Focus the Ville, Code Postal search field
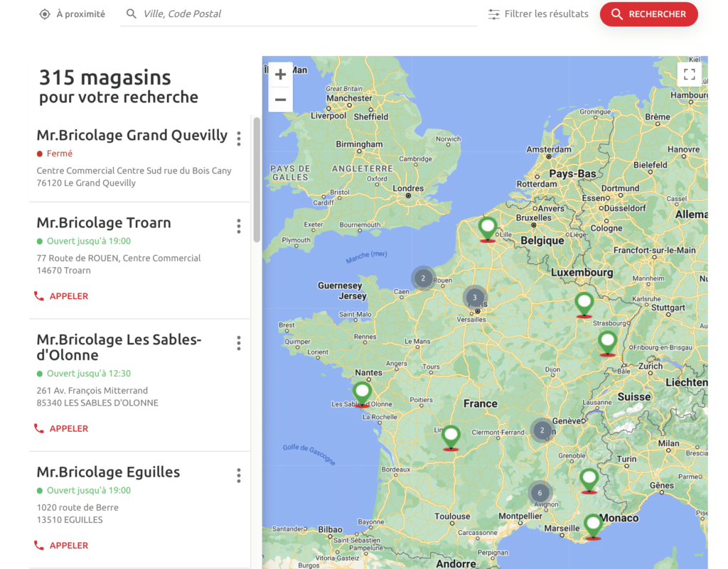Viewport: 728px width, 569px height. click(299, 14)
